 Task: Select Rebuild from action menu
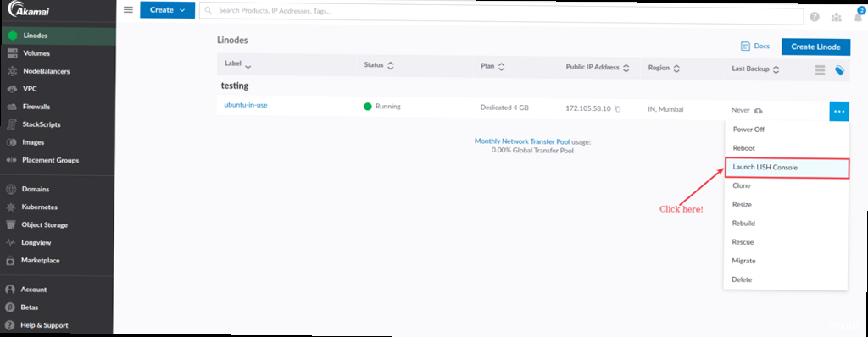click(x=786, y=224)
